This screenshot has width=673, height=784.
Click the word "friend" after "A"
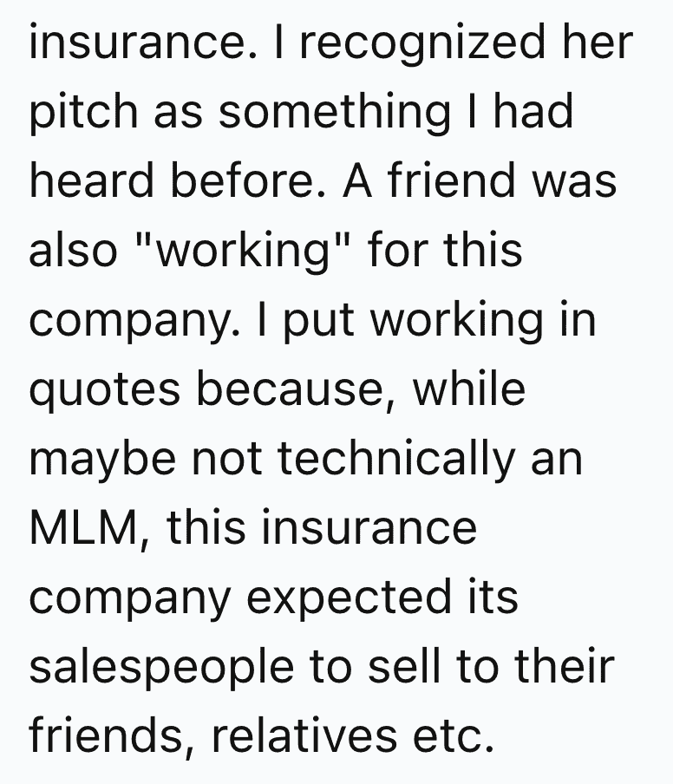pos(452,180)
